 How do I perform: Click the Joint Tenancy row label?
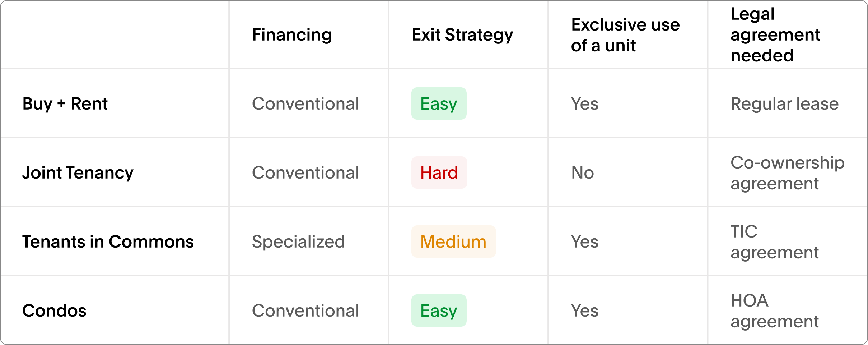click(78, 173)
